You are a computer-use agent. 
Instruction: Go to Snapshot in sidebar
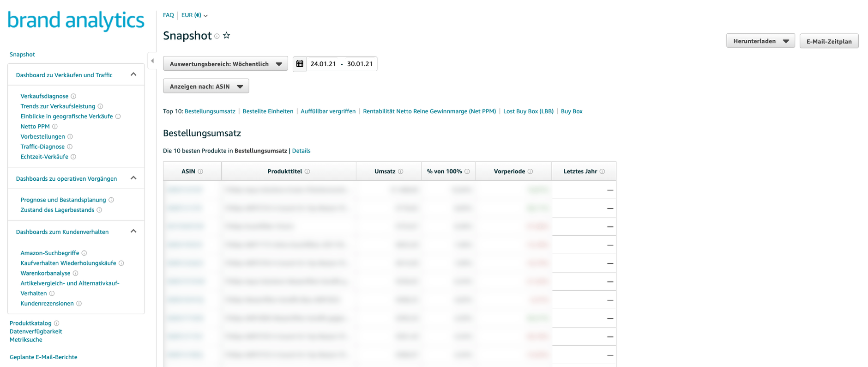22,55
